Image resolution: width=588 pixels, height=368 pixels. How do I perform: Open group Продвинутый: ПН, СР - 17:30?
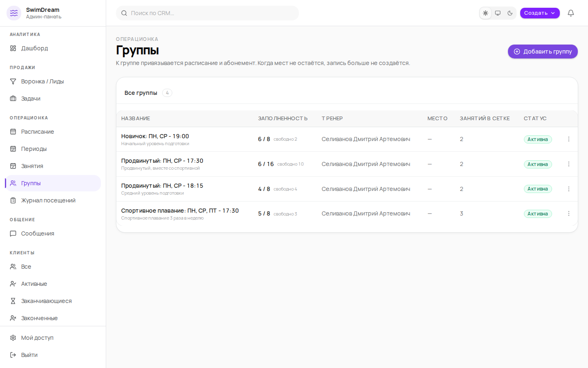162,161
